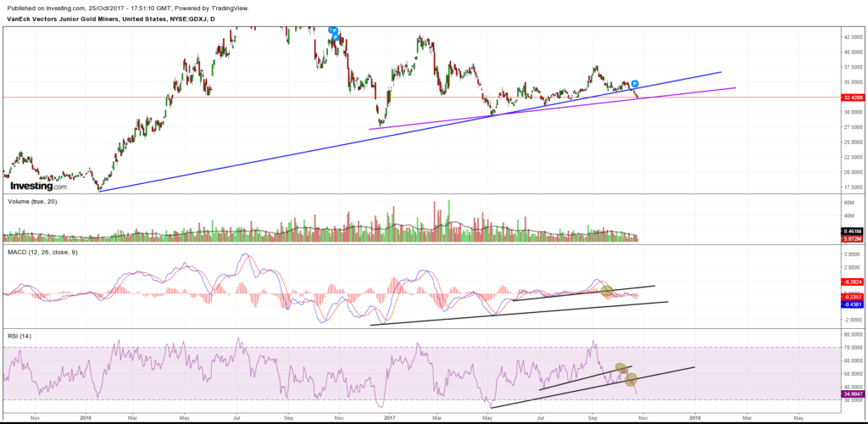Screen dimensions: 868x424
Task: Click the "MACD (12, 26, close, 9)" indicator title
Action: click(x=42, y=254)
